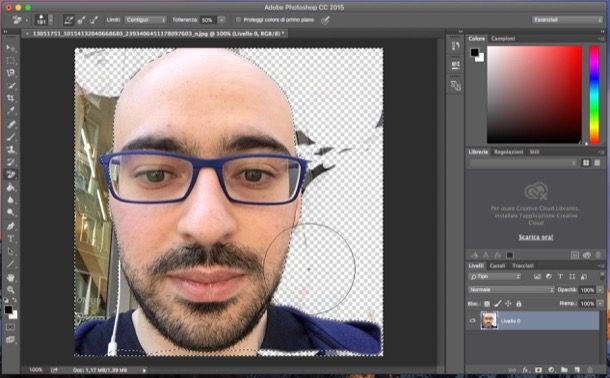Image resolution: width=610 pixels, height=378 pixels.
Task: Select the Rectangular Marquee tool
Action: tap(11, 61)
